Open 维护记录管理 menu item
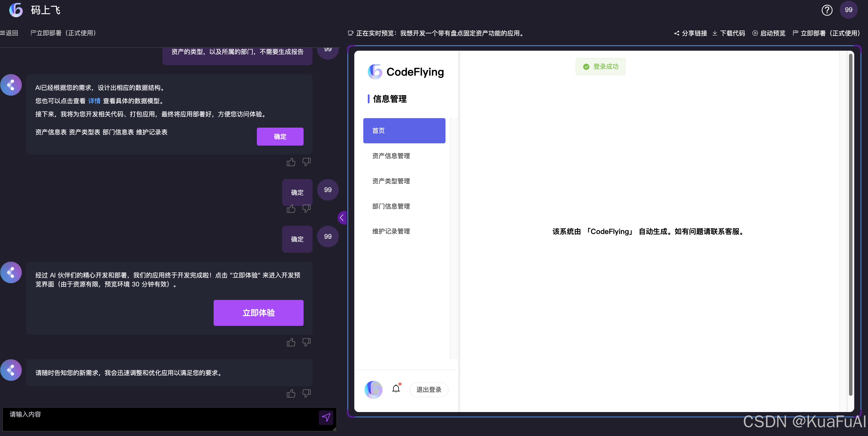 [404, 231]
